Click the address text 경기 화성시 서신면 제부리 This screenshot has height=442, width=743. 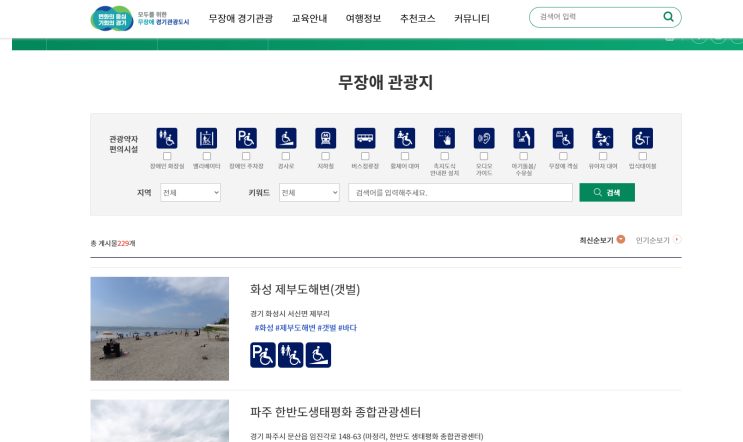[290, 314]
